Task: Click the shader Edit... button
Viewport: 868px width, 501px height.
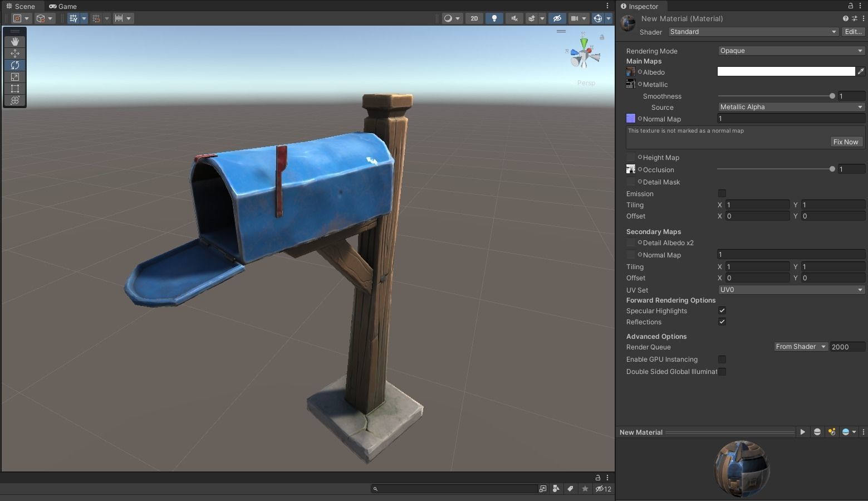Action: (x=854, y=32)
